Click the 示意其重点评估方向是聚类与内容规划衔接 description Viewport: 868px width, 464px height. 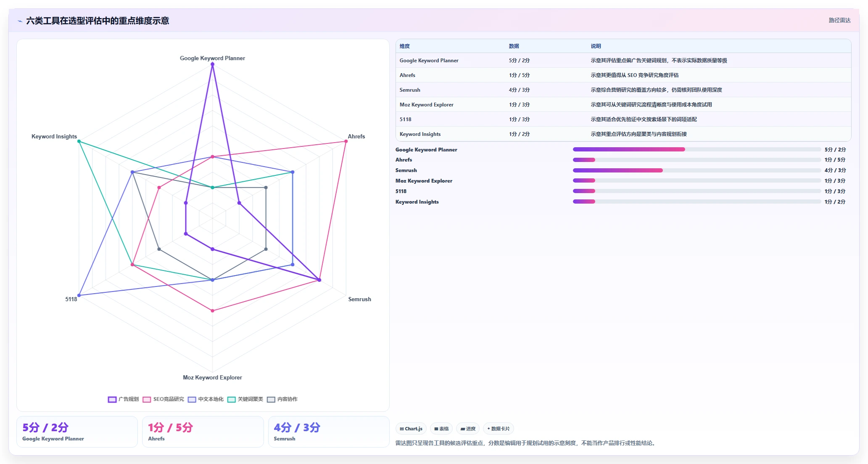pyautogui.click(x=638, y=134)
